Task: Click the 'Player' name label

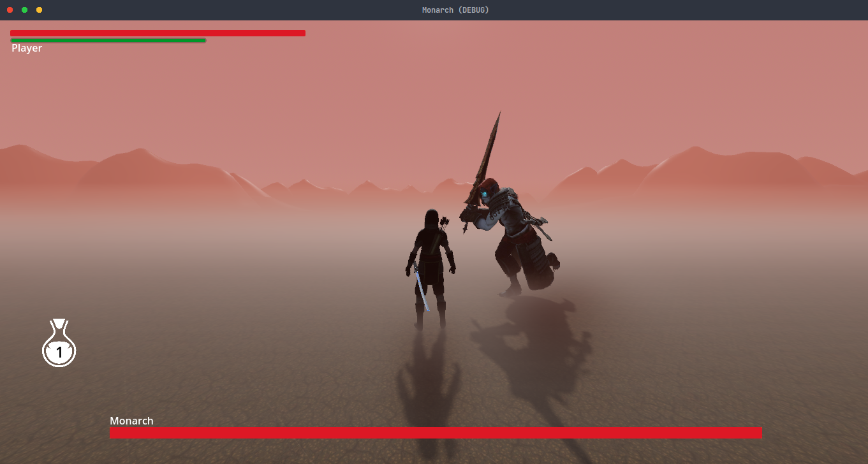Action: (x=27, y=48)
